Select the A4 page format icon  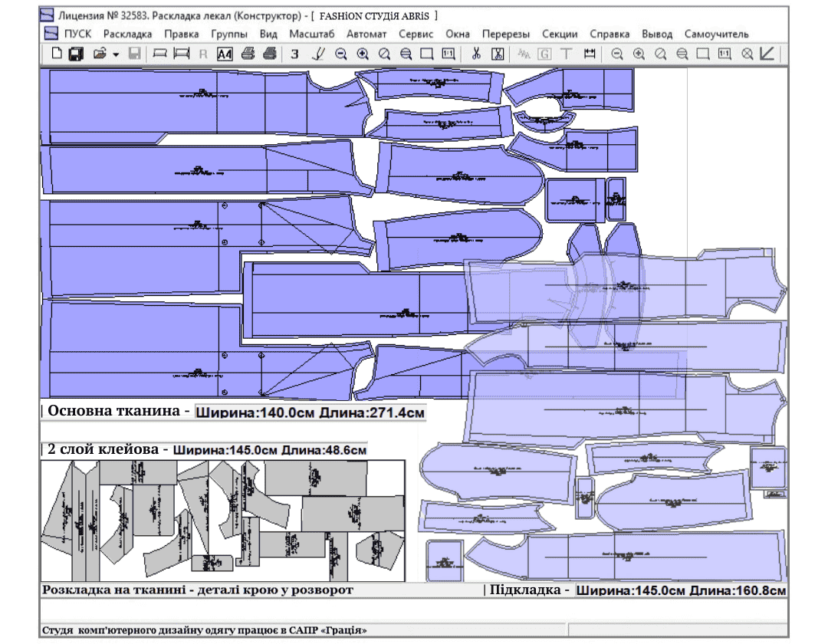pos(225,54)
